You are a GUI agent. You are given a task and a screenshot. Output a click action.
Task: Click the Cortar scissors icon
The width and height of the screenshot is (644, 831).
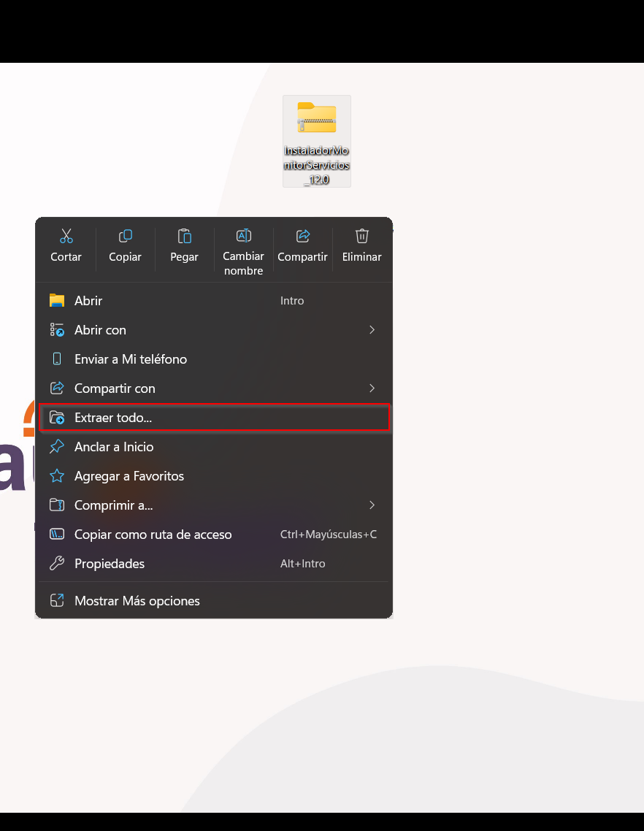point(66,236)
